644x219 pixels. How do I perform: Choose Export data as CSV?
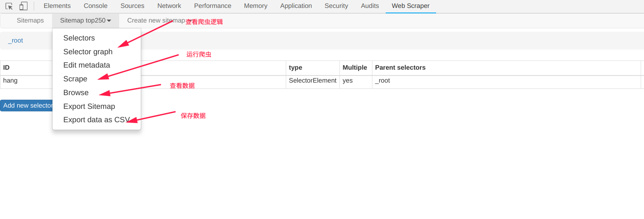click(x=96, y=120)
